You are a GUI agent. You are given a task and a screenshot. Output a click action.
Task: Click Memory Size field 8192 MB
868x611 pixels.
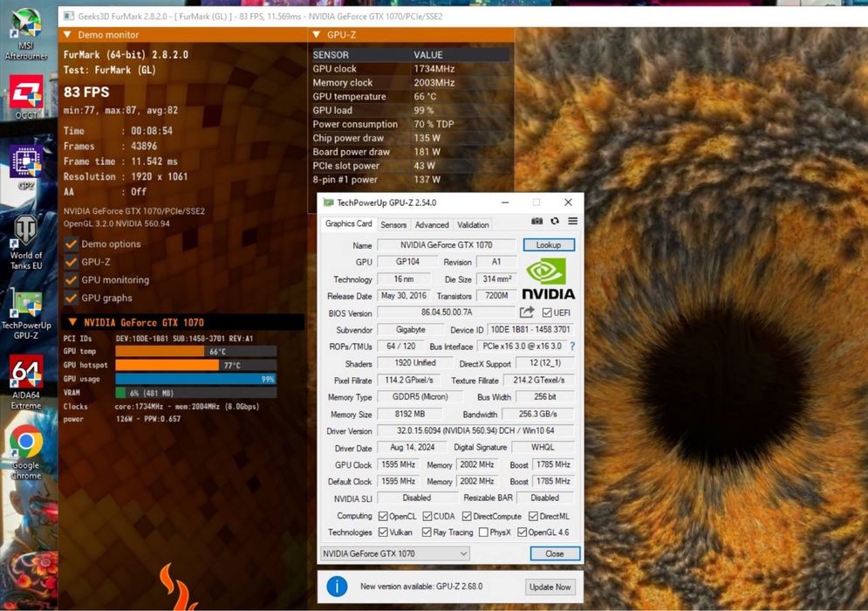(409, 414)
